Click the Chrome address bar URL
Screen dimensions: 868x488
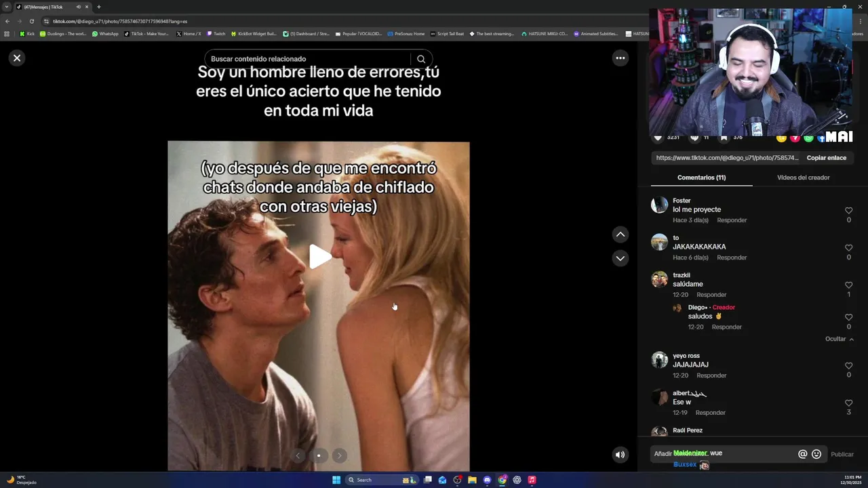120,21
